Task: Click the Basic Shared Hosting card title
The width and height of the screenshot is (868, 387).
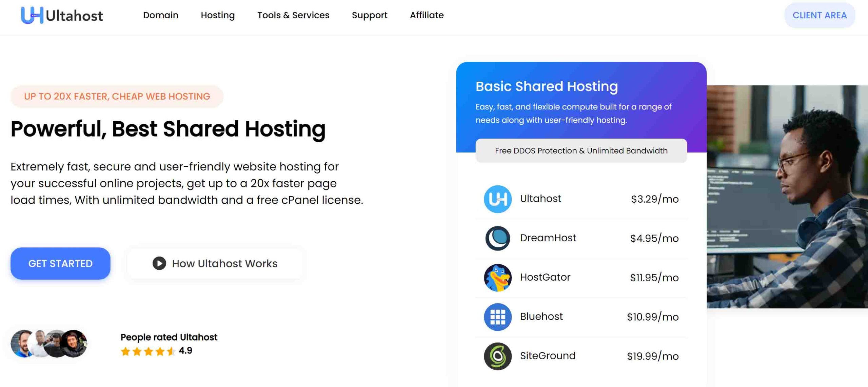Action: pyautogui.click(x=547, y=86)
